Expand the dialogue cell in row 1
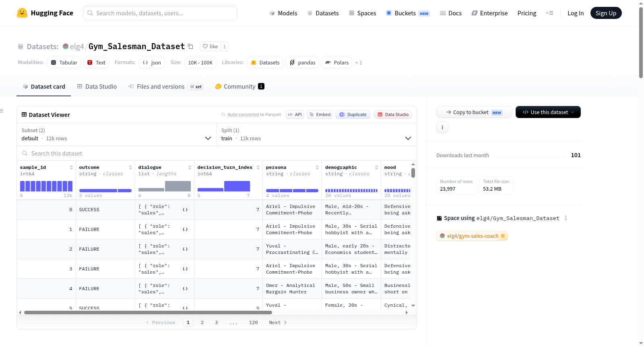644x347 pixels. pyautogui.click(x=185, y=229)
